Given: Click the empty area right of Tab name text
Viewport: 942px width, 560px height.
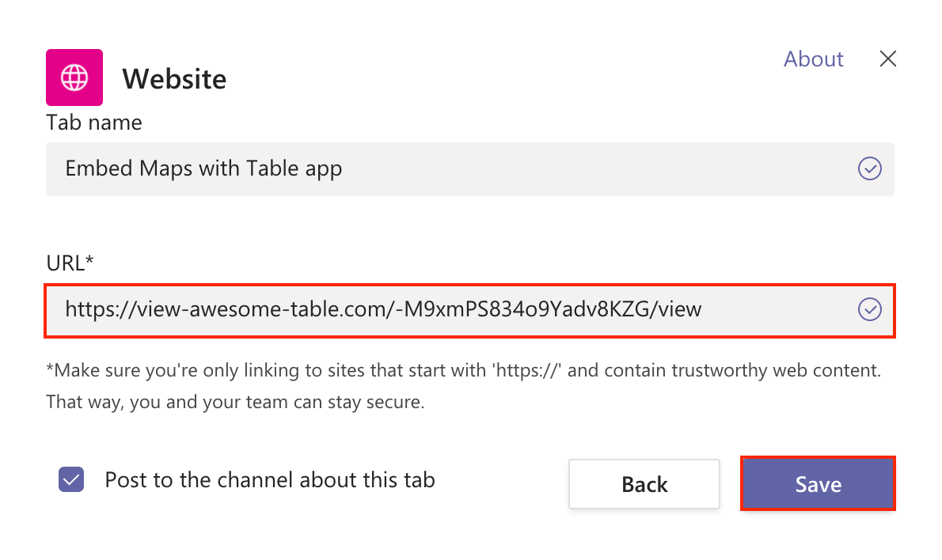Looking at the screenshot, I should click(598, 169).
